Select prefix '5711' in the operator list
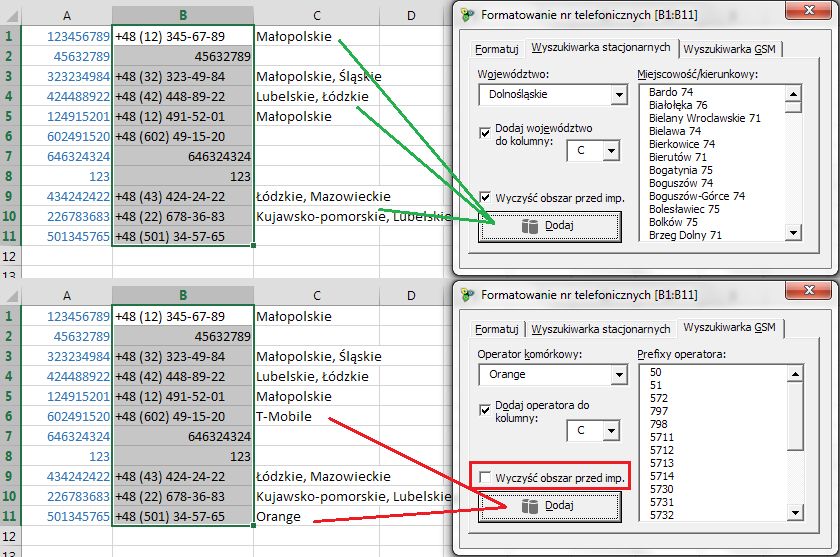 click(x=662, y=437)
